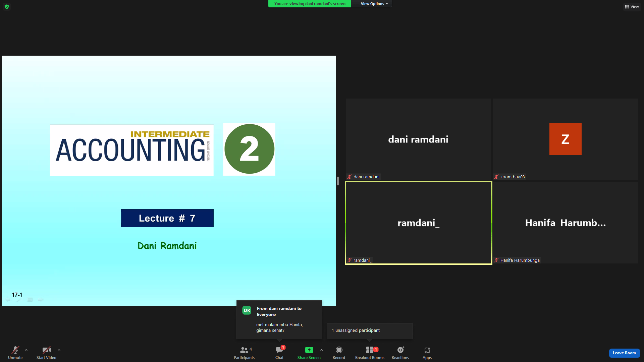Open View Options dropdown
This screenshot has height=362, width=644.
click(x=374, y=4)
